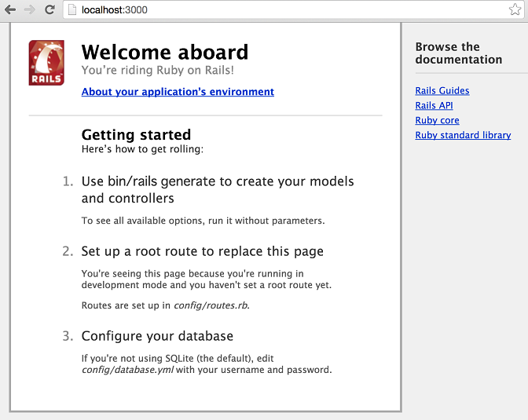This screenshot has width=528, height=420.
Task: Click the config/routes.rb italic text
Action: [x=211, y=305]
